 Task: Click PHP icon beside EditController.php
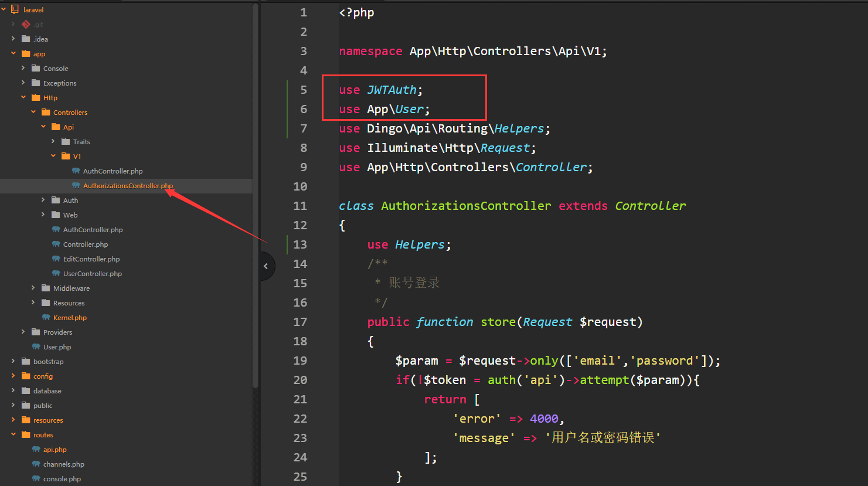coord(56,259)
